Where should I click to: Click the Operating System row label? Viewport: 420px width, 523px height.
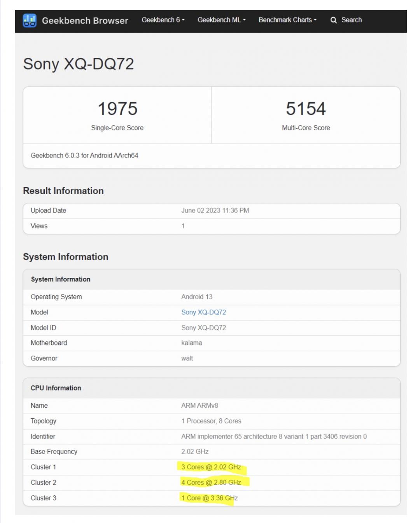(x=56, y=297)
